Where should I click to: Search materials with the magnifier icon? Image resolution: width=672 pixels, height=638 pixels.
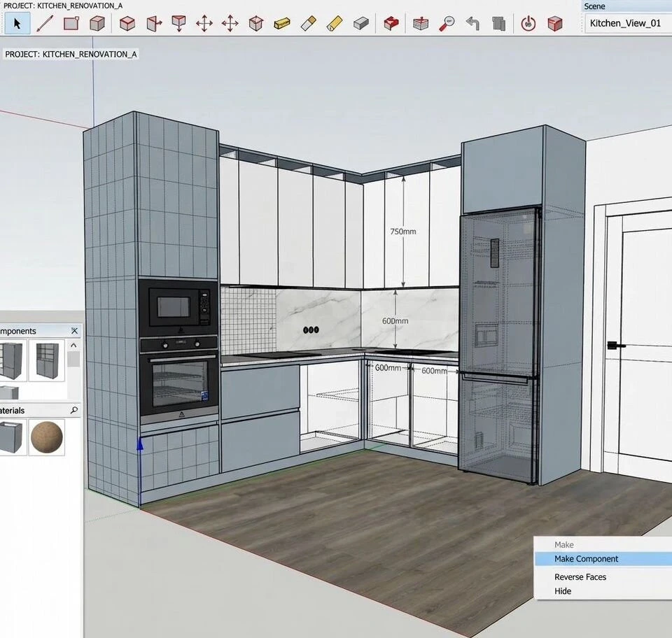(74, 410)
